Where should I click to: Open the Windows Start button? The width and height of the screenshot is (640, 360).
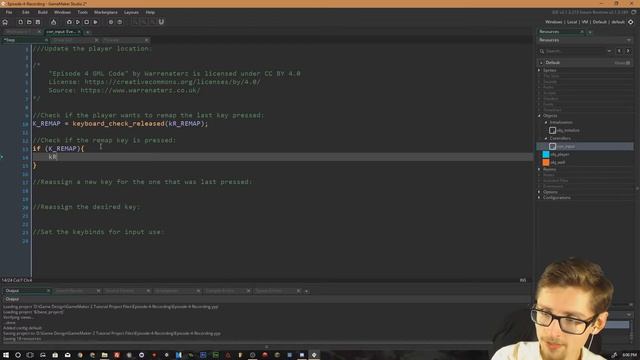tap(6, 355)
